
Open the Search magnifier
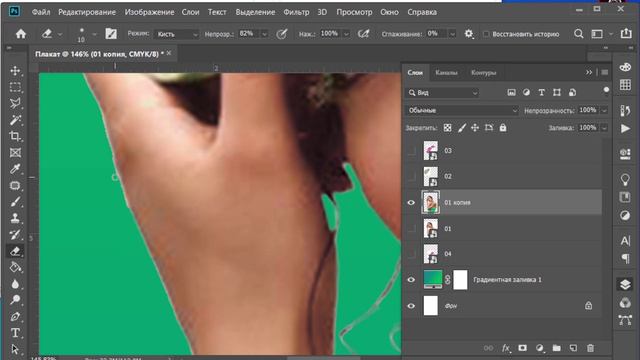coord(578,34)
